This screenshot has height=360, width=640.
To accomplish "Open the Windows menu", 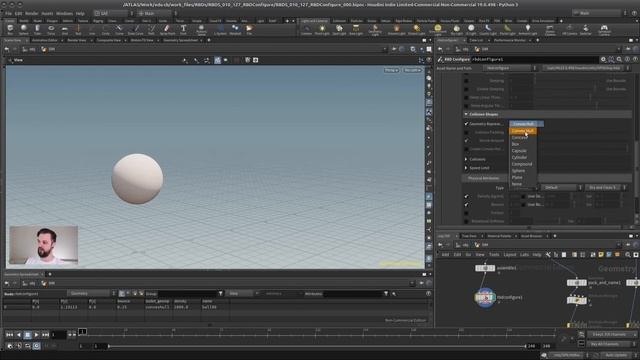I will pos(64,13).
